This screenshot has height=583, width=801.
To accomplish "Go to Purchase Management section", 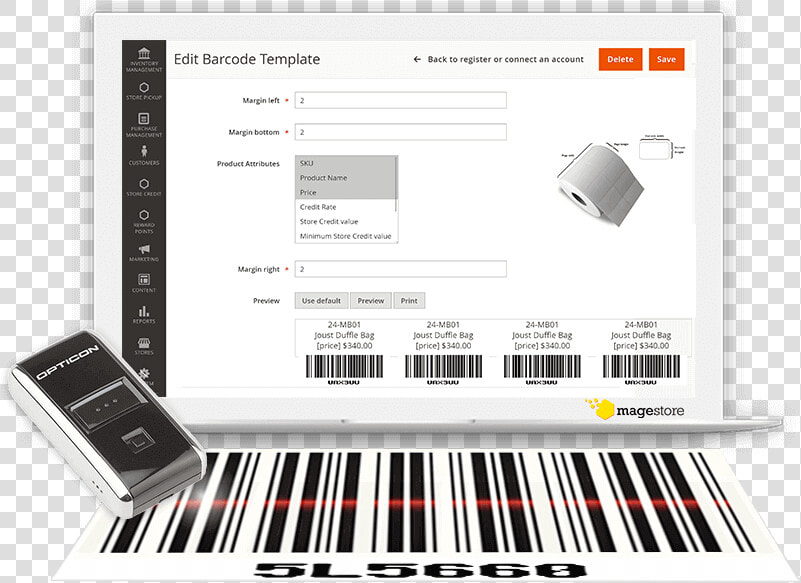I will pos(144,125).
